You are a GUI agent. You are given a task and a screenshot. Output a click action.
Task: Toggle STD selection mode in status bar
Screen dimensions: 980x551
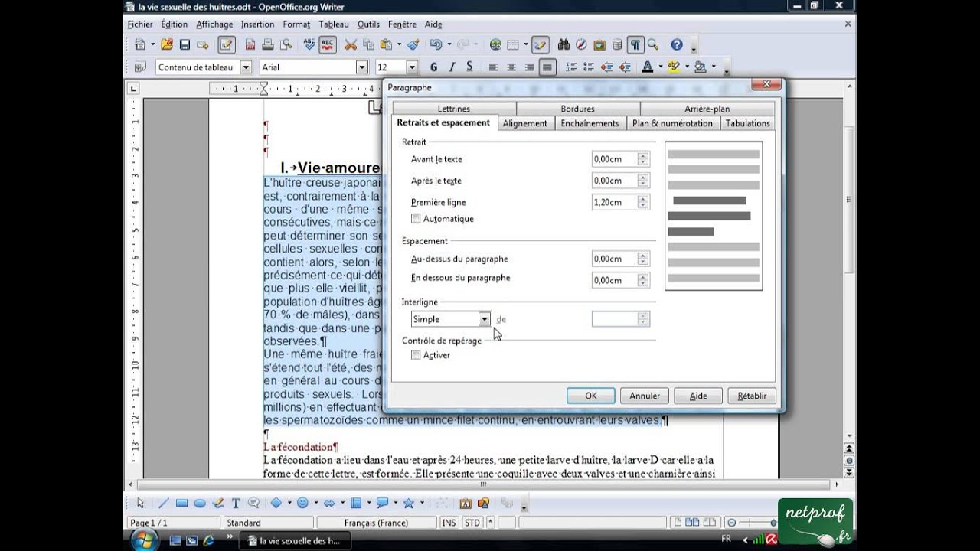pyautogui.click(x=472, y=523)
